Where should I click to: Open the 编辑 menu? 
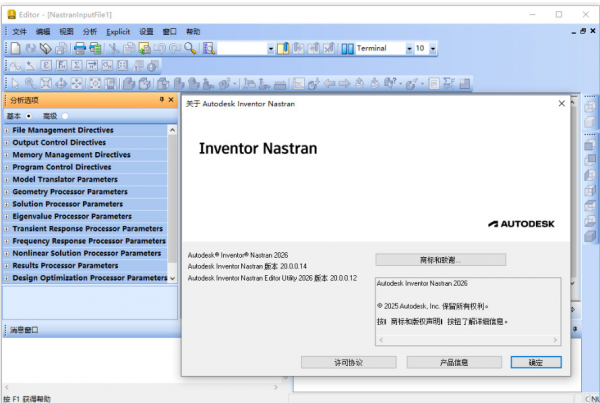point(43,32)
